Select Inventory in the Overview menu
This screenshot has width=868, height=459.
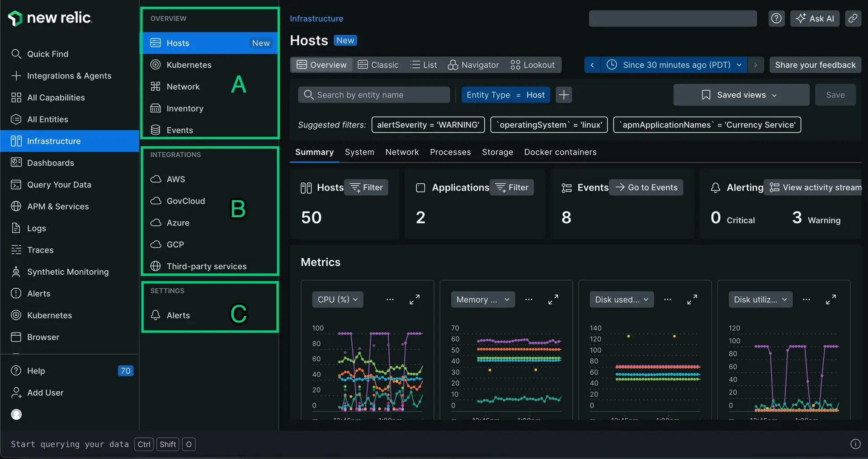(x=185, y=108)
